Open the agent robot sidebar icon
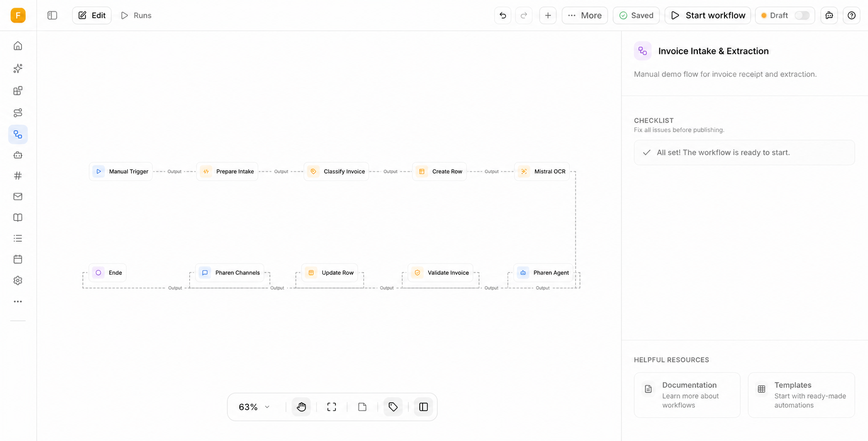This screenshot has height=441, width=868. 18,155
